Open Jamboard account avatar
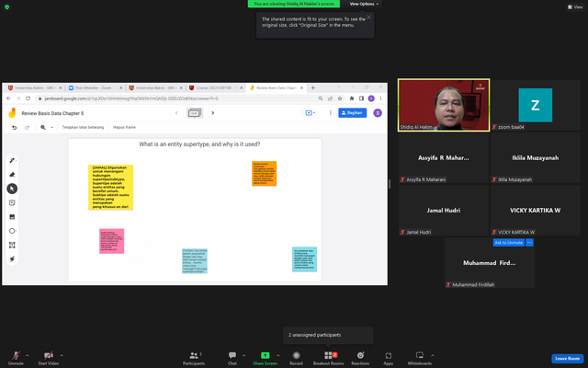 pyautogui.click(x=378, y=112)
